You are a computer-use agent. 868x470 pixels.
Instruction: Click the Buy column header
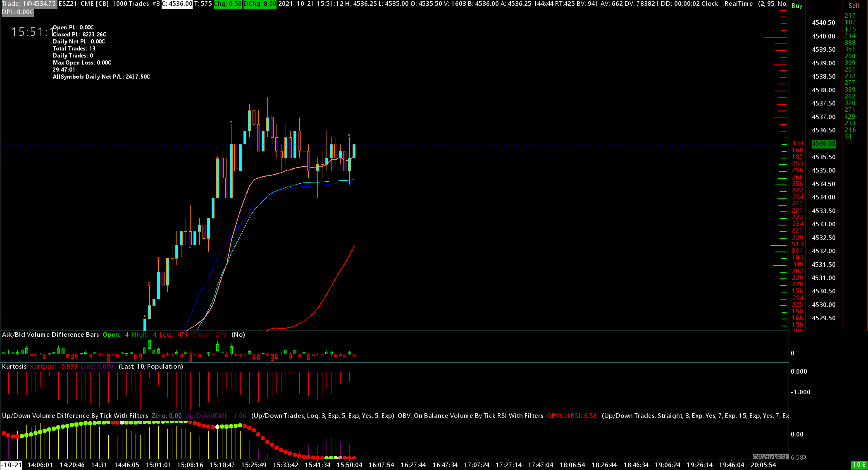click(x=796, y=6)
